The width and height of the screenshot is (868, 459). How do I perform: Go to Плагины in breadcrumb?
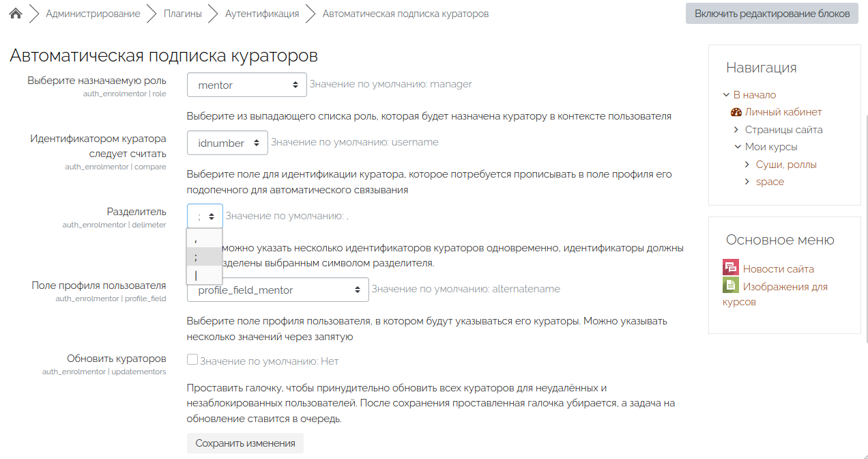pyautogui.click(x=182, y=14)
